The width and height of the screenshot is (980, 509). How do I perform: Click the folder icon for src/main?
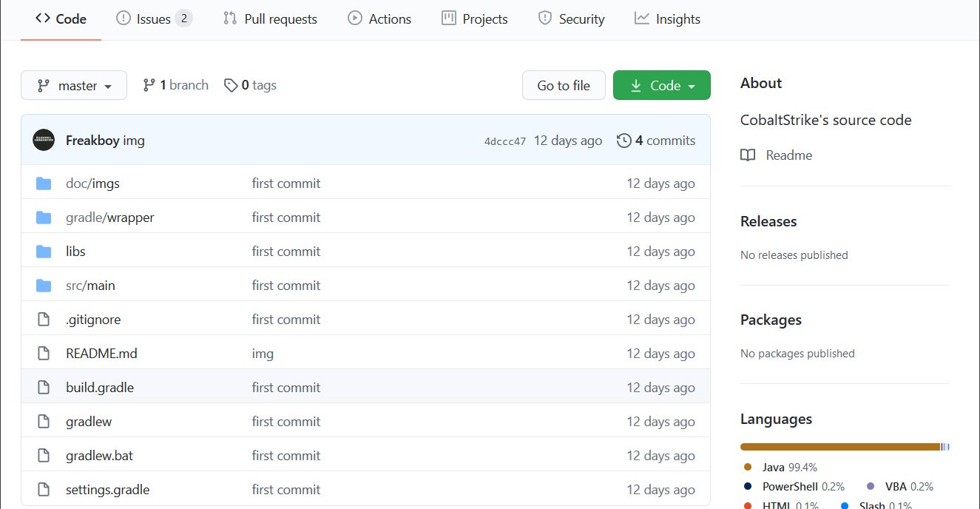click(x=44, y=286)
